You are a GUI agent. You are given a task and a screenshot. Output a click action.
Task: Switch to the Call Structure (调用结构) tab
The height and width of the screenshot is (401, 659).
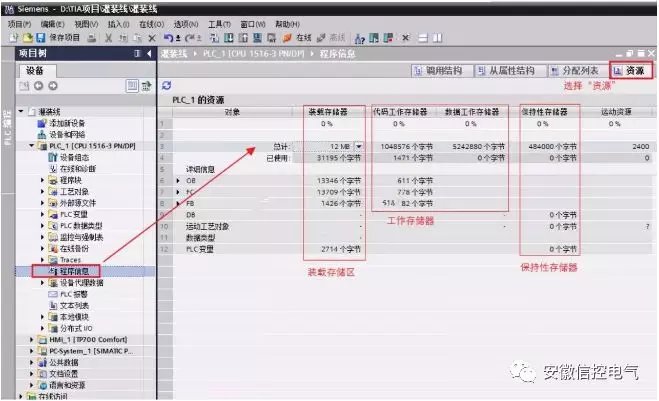(x=438, y=71)
